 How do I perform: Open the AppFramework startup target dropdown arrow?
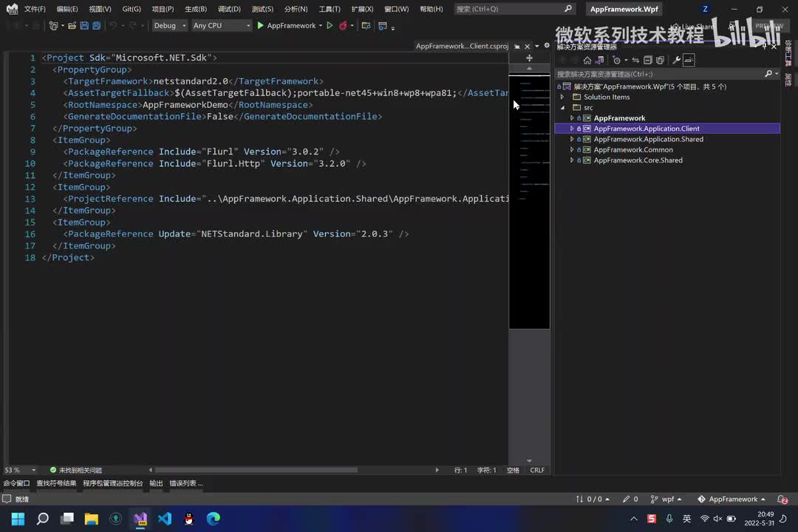point(321,25)
